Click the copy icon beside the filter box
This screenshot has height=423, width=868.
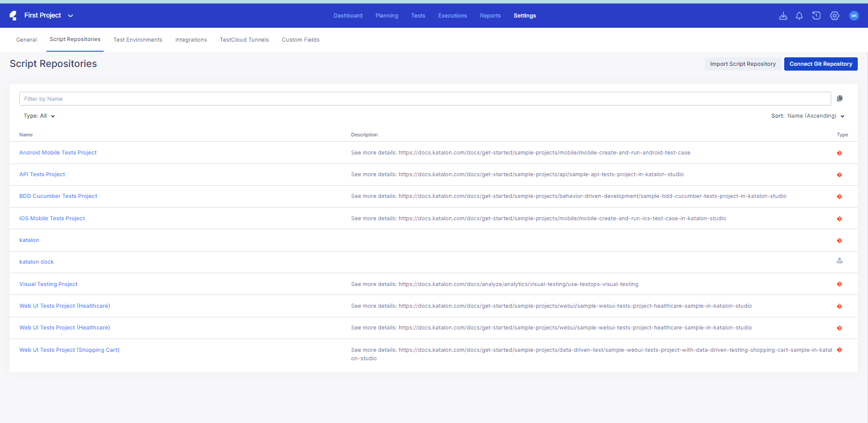tap(840, 98)
